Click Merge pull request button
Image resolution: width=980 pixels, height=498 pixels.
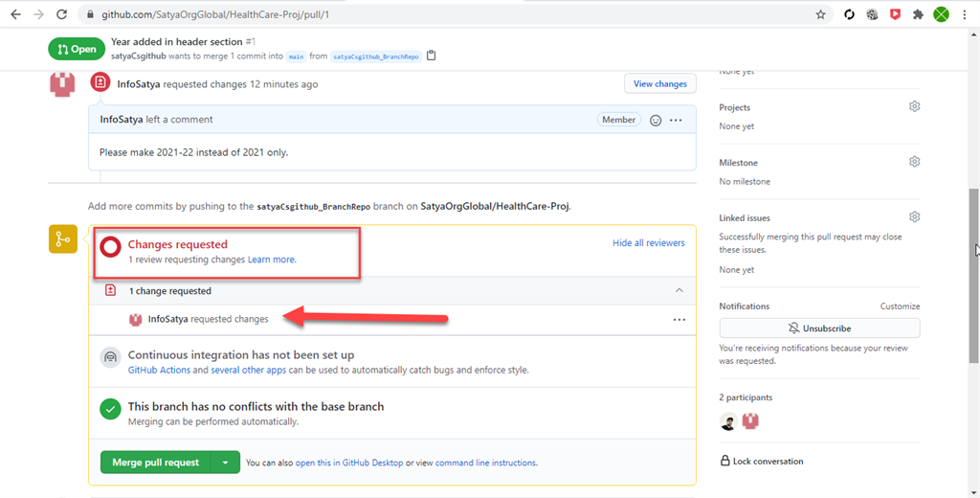click(156, 463)
